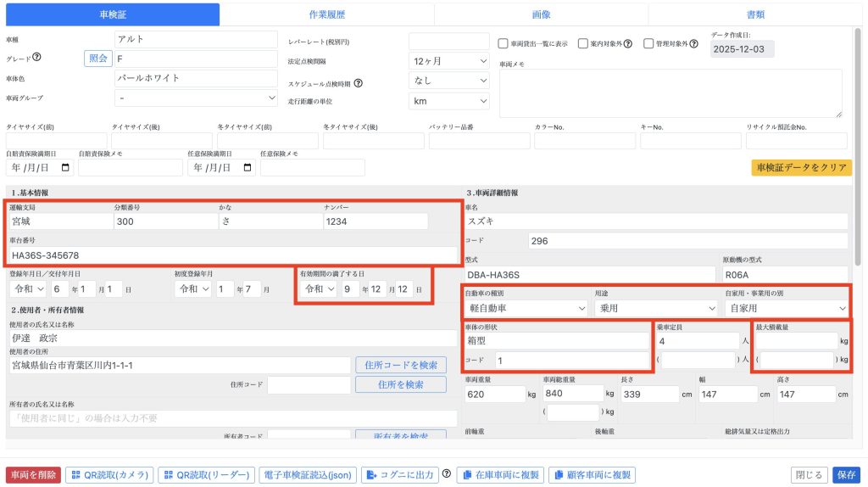Click 型式 field containing DBA-HA36S
This screenshot has width=868, height=487.
tap(590, 275)
